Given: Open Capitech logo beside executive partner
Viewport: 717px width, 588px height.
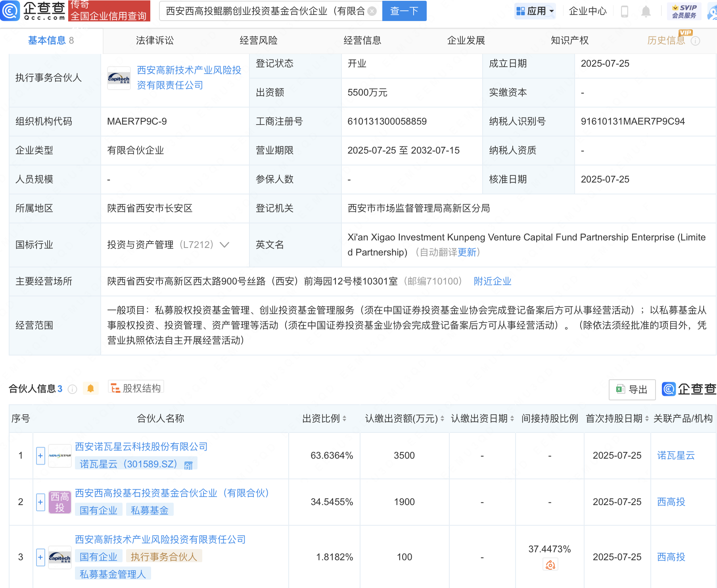Looking at the screenshot, I should (x=119, y=78).
